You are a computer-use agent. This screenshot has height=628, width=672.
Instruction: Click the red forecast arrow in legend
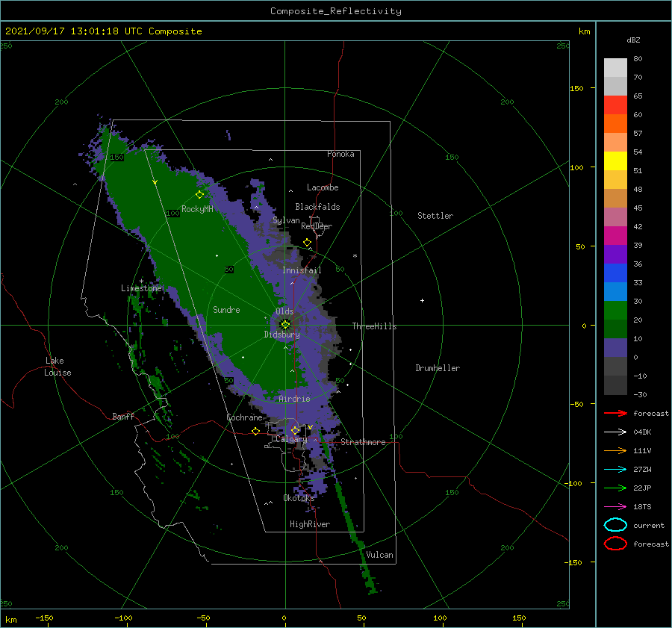[615, 413]
